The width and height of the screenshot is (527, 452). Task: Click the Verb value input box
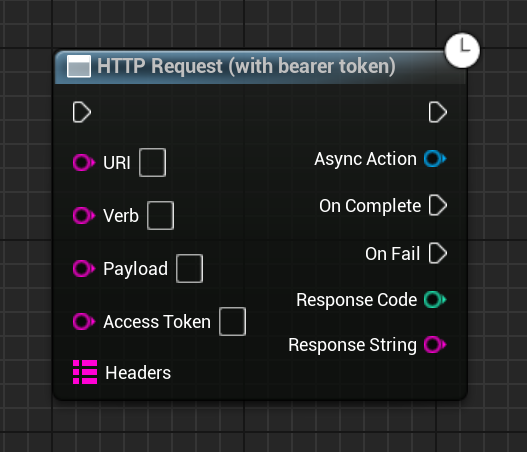tap(161, 215)
